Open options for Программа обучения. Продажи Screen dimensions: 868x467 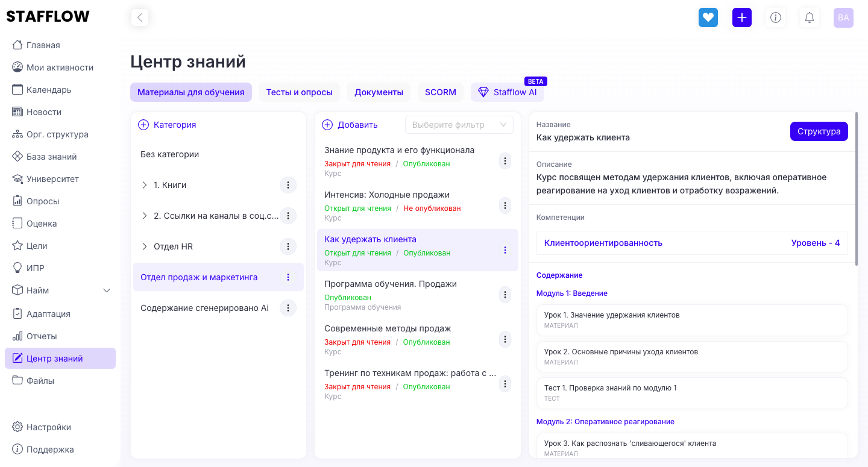tap(505, 295)
